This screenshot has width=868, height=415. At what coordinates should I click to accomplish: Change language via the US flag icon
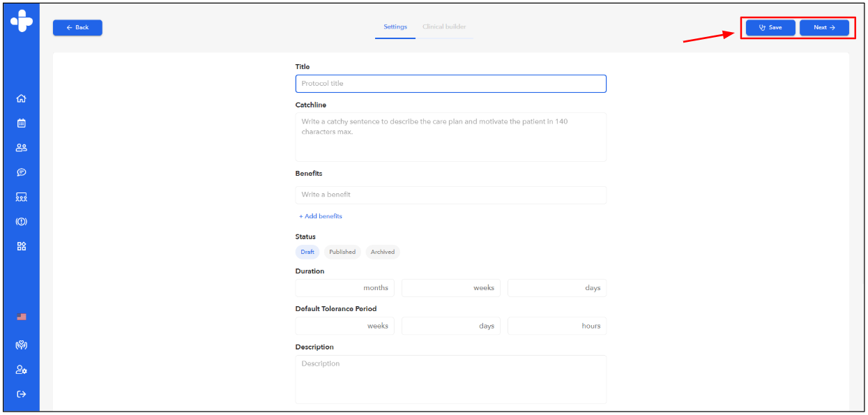click(x=22, y=317)
